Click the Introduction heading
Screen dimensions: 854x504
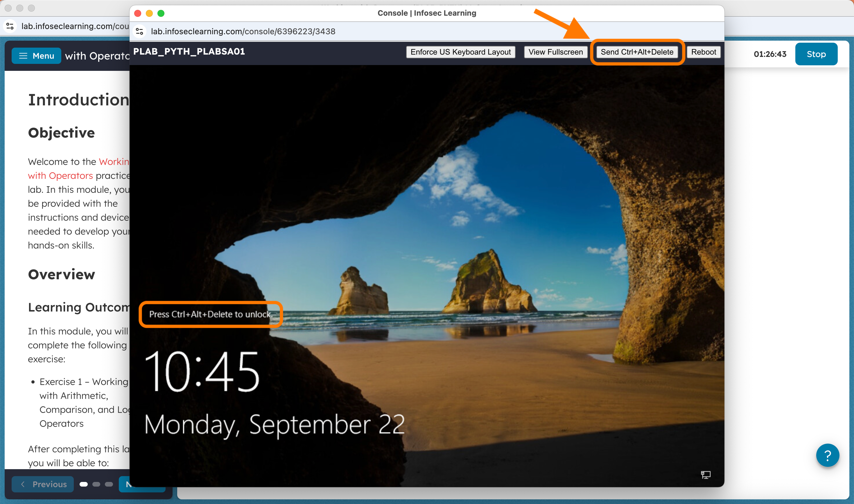pos(78,100)
